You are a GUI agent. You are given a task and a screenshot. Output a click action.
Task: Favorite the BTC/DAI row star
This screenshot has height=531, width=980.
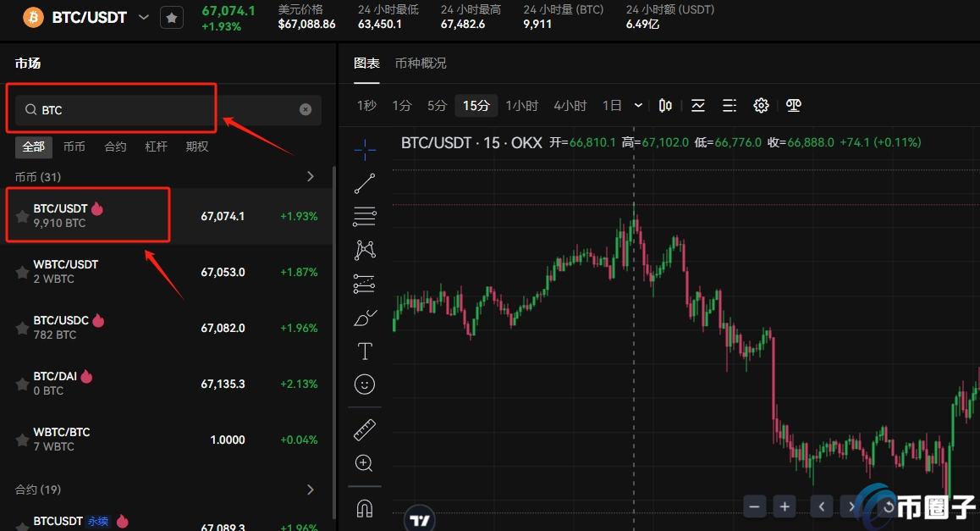(22, 384)
